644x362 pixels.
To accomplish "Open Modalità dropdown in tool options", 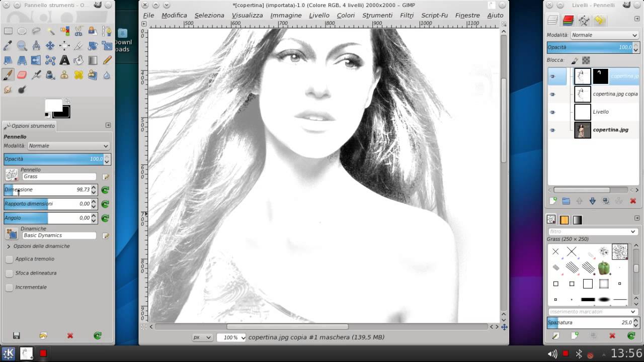I will (68, 146).
